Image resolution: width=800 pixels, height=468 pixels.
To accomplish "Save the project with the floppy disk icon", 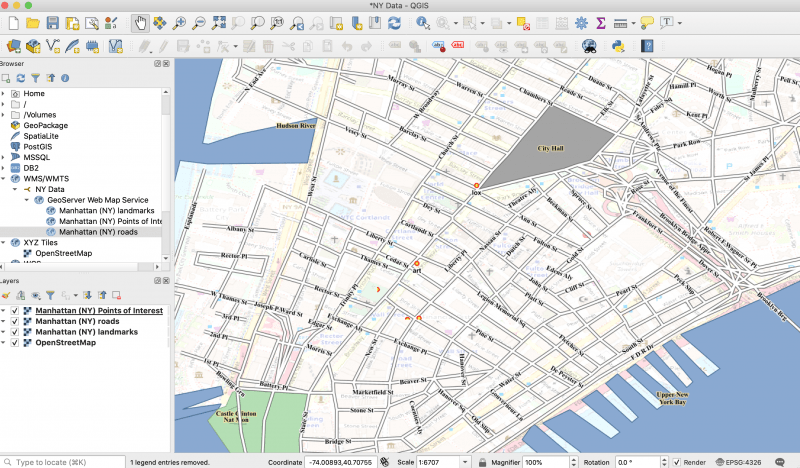I will [53, 23].
